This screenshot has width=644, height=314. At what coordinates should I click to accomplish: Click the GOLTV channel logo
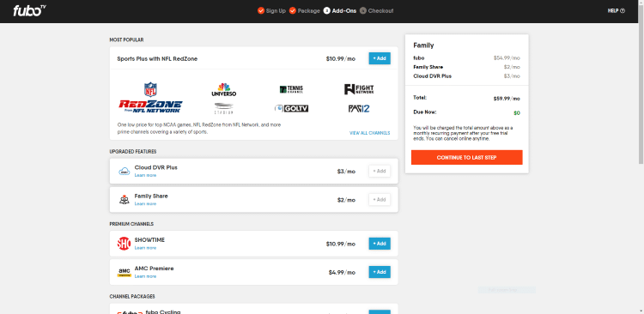(x=291, y=108)
